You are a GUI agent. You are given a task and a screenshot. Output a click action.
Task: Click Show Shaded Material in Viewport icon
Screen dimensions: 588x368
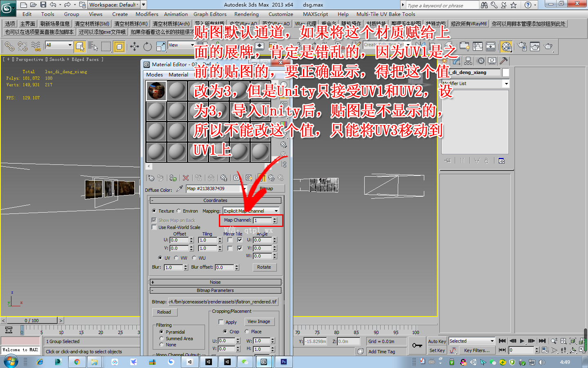pyautogui.click(x=249, y=178)
